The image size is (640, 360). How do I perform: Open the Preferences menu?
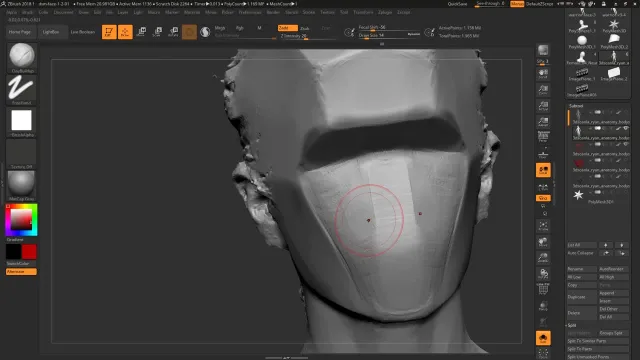coord(250,12)
